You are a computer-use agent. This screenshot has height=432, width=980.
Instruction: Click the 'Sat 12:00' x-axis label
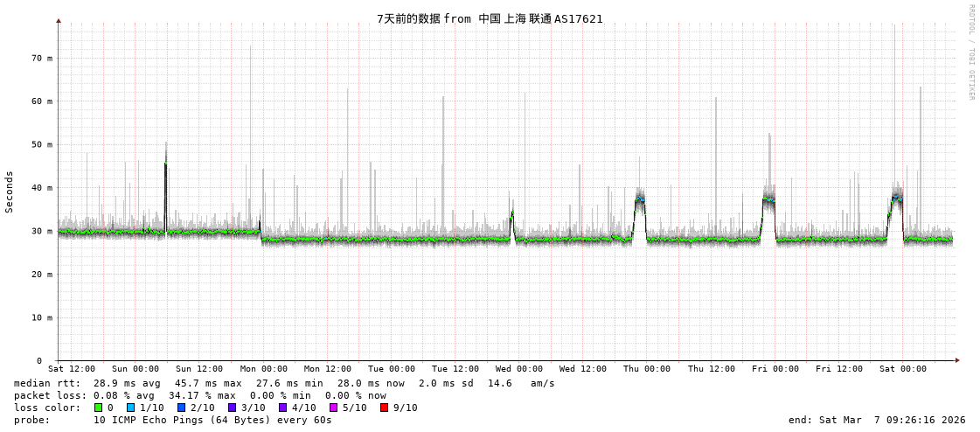coord(72,369)
